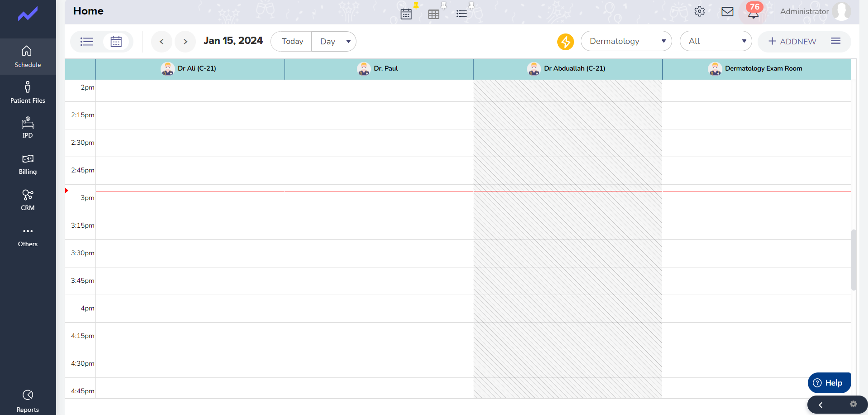Click Dr. Paul's avatar icon
Screen dimensions: 868x415
pos(364,69)
